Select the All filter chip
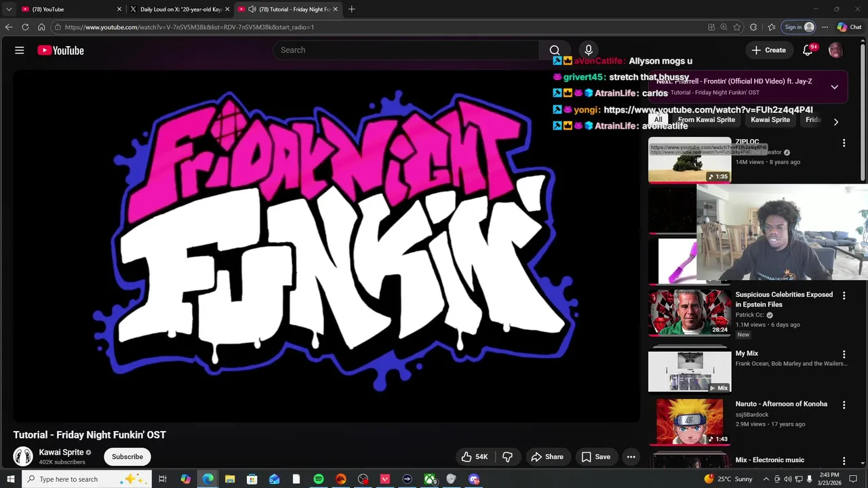This screenshot has height=488, width=868. pos(658,120)
